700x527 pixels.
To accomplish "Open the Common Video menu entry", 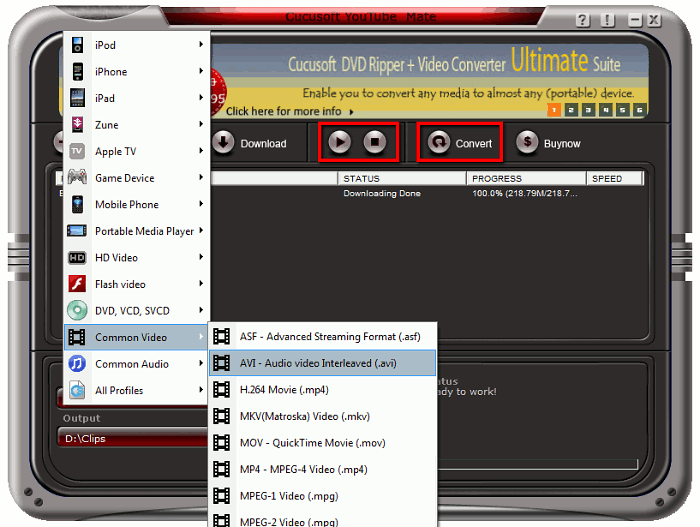I will coord(137,337).
